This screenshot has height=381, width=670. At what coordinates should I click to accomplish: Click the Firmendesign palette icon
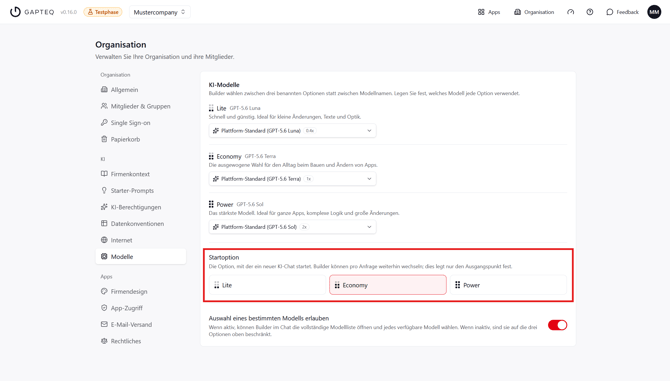104,291
